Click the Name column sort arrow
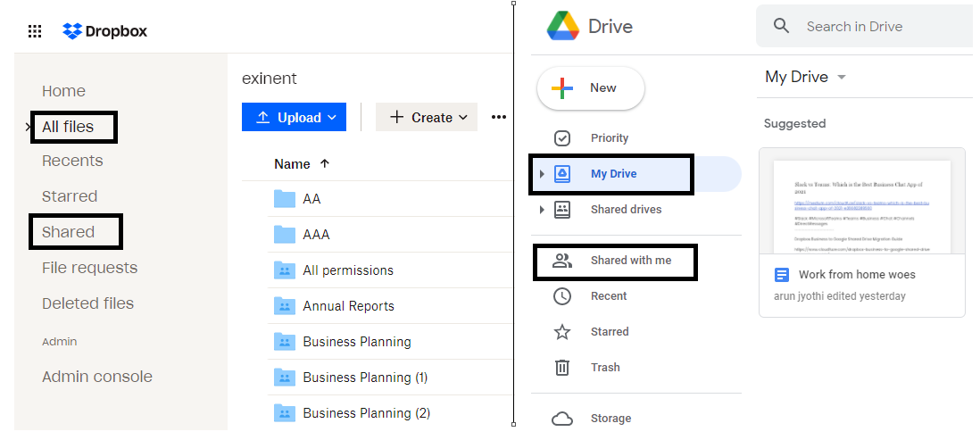The width and height of the screenshot is (980, 440). click(x=324, y=163)
